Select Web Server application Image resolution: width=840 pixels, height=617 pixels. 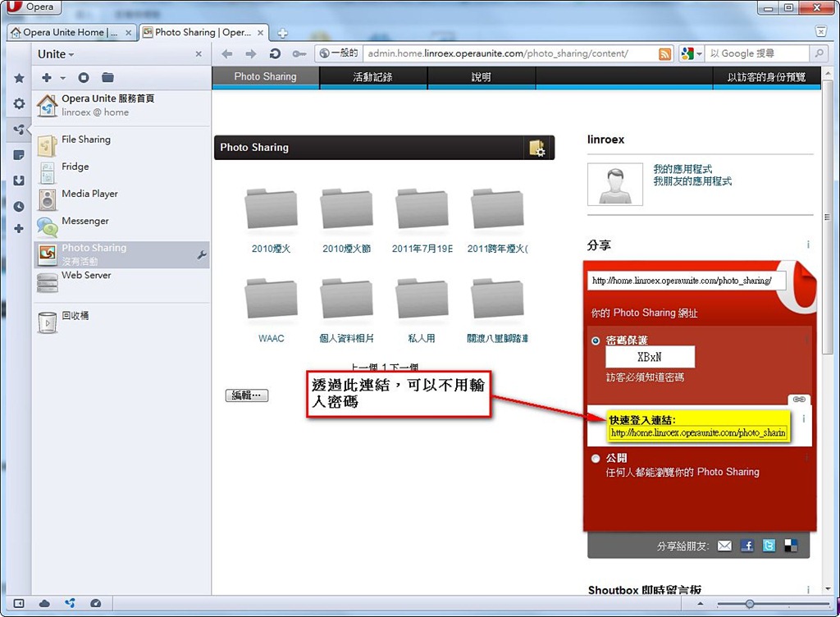tap(121, 281)
